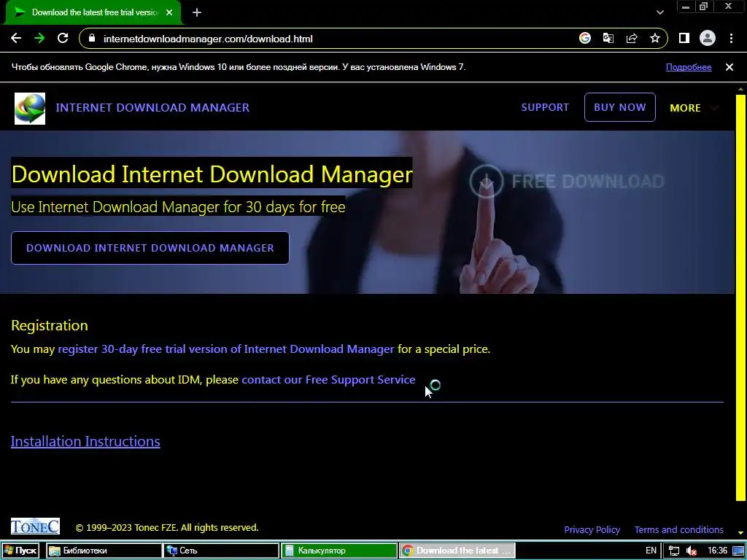
Task: Go forward with the green forward arrow
Action: 39,39
